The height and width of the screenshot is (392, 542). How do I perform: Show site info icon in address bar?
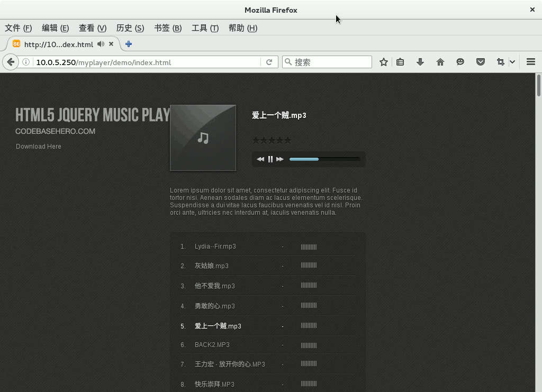click(26, 62)
